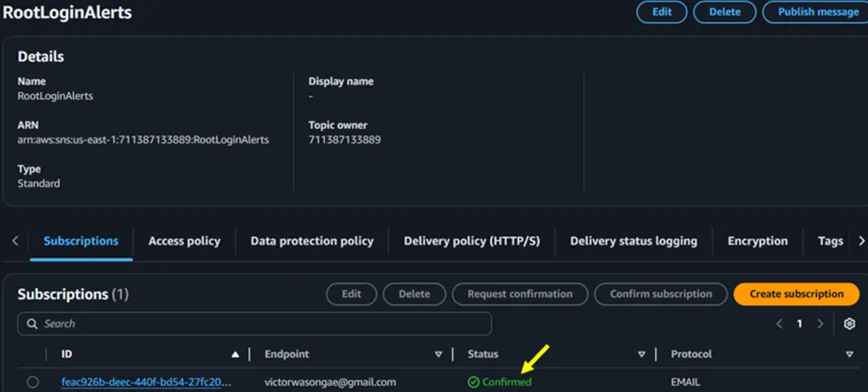The image size is (868, 392).
Task: Click the EMAIL protocol cell
Action: click(685, 382)
